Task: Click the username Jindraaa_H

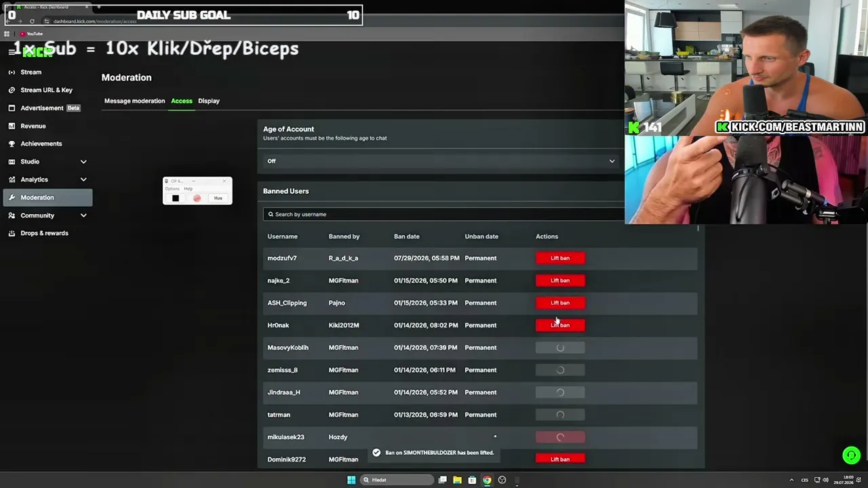Action: click(283, 392)
